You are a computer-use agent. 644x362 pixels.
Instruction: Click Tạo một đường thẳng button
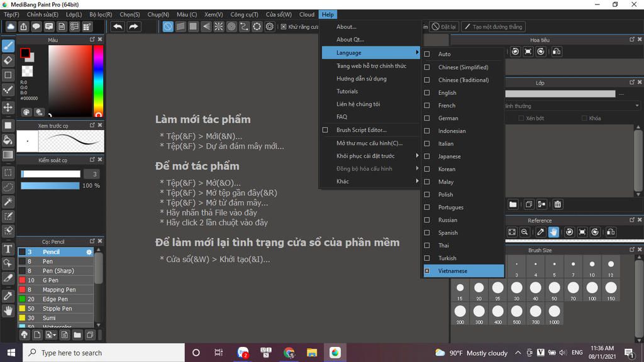[493, 26]
